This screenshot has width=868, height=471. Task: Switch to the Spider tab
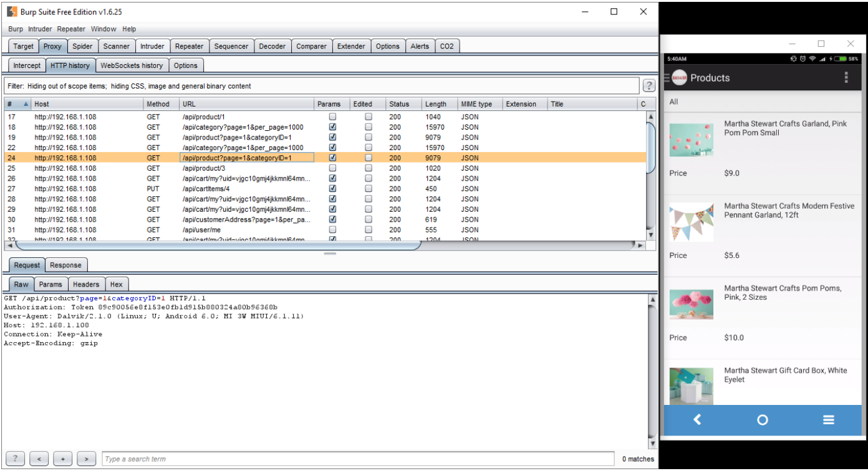[x=82, y=46]
